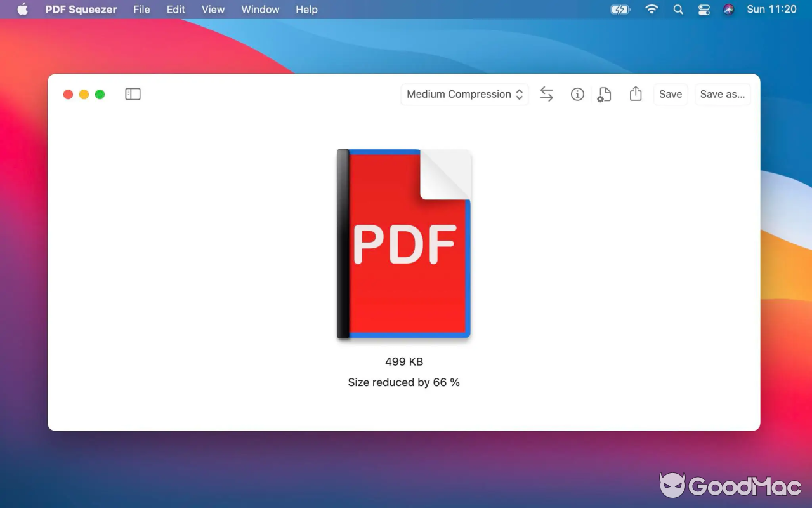Open Control Center from the menu bar
812x508 pixels.
(x=704, y=10)
